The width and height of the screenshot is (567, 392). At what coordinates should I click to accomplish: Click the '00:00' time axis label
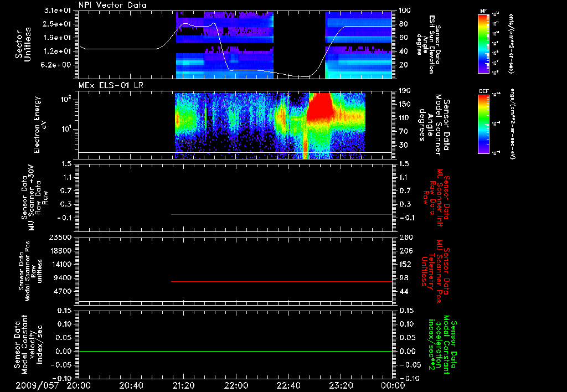tap(393, 385)
